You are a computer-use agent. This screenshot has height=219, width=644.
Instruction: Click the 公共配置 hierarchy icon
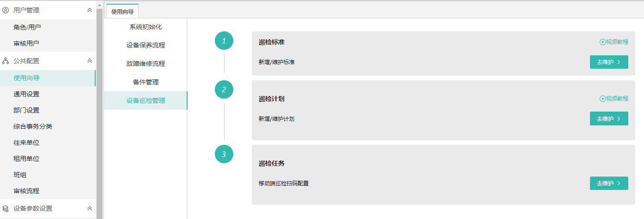(6, 60)
